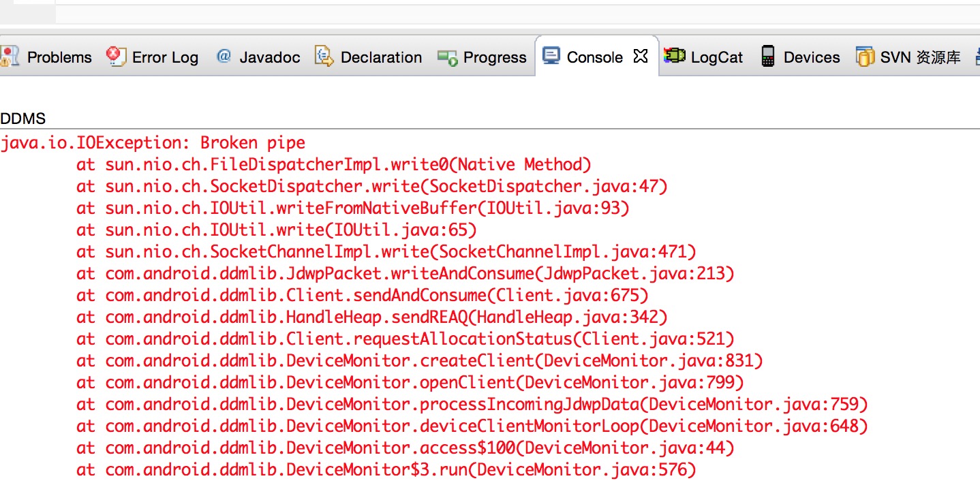
Task: Click the Error Log red icon
Action: coord(117,57)
